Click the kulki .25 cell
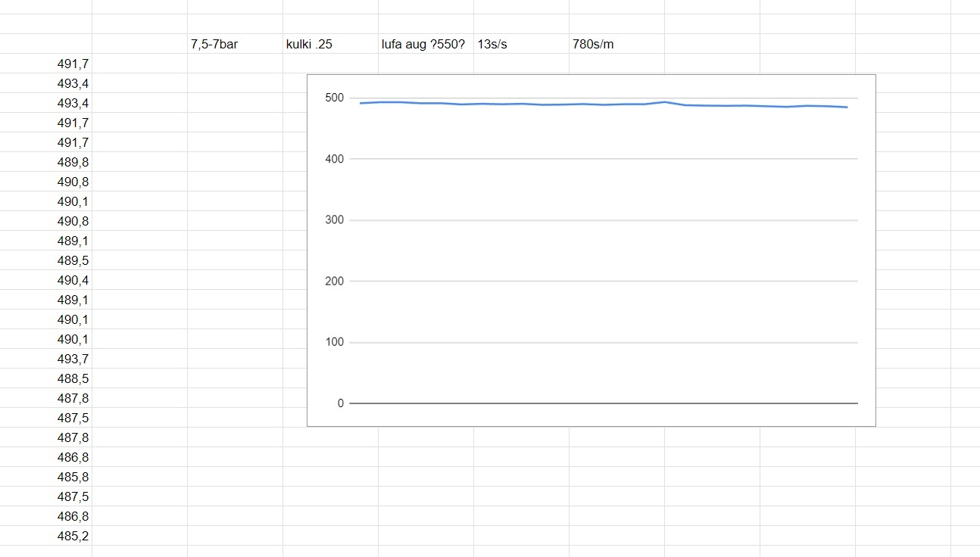The image size is (980, 557). 310,44
